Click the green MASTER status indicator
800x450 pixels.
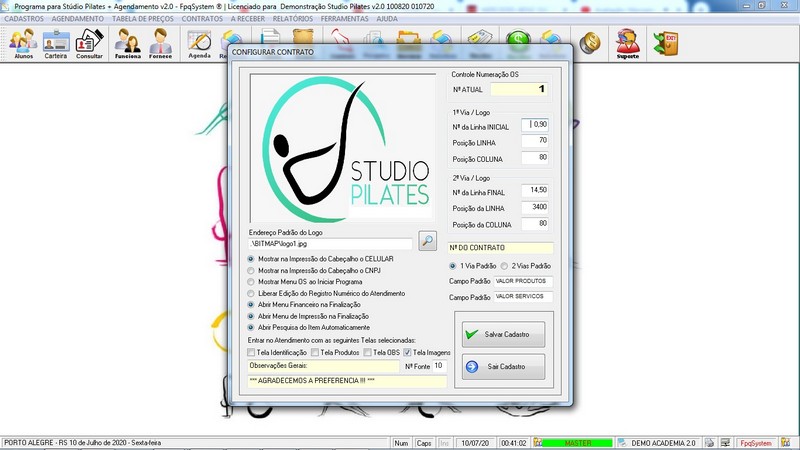click(x=578, y=443)
